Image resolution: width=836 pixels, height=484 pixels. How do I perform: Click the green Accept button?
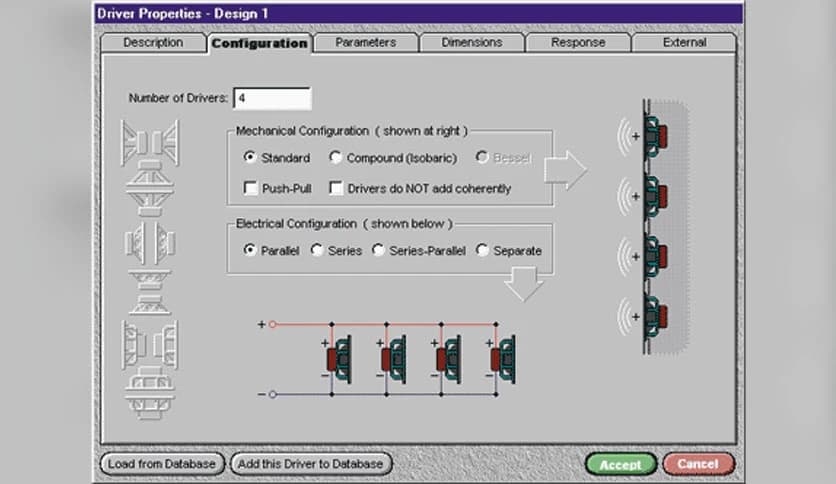(621, 464)
